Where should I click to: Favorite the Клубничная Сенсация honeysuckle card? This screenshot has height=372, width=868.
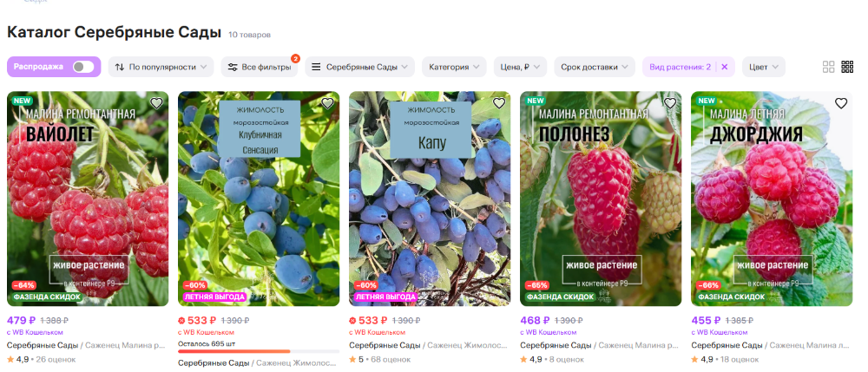[328, 103]
